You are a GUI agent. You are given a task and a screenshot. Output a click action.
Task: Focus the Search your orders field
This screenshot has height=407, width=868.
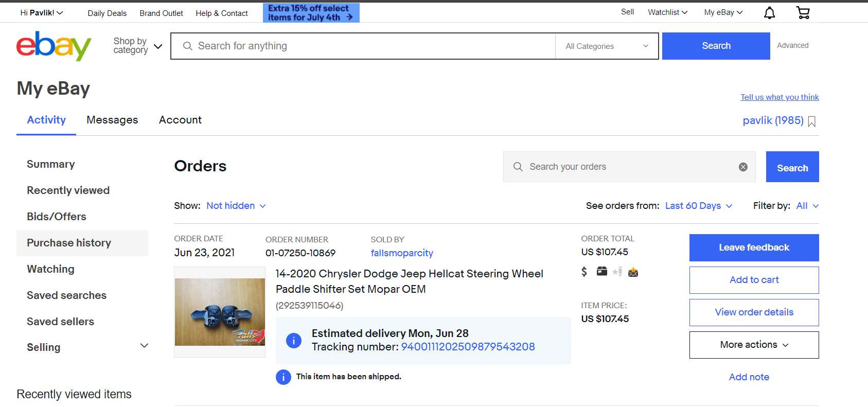pos(629,167)
